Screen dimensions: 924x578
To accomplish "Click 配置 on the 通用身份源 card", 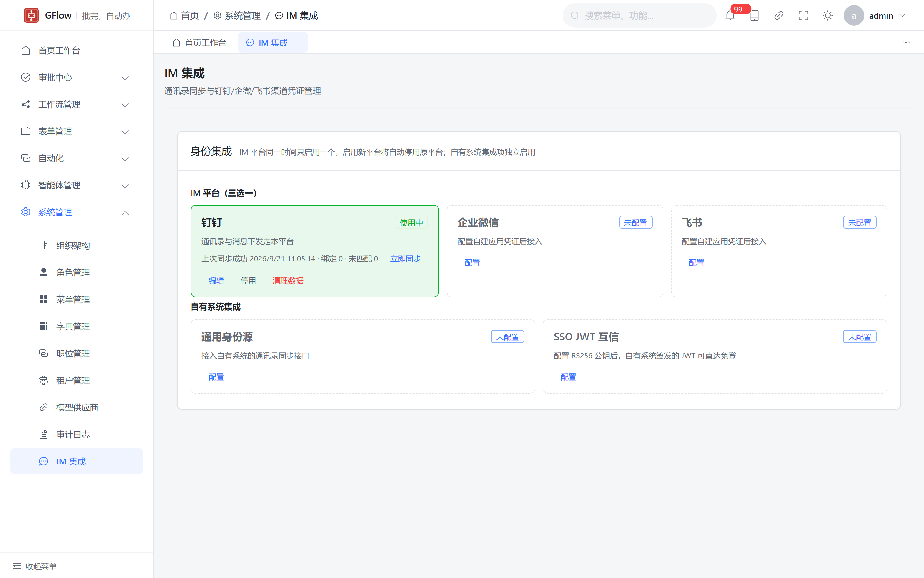I will [216, 377].
